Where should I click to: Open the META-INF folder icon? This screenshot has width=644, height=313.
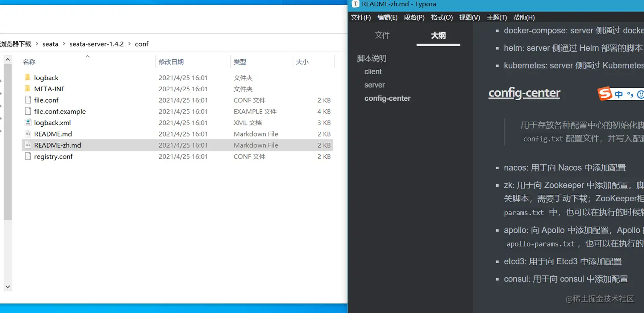click(28, 89)
